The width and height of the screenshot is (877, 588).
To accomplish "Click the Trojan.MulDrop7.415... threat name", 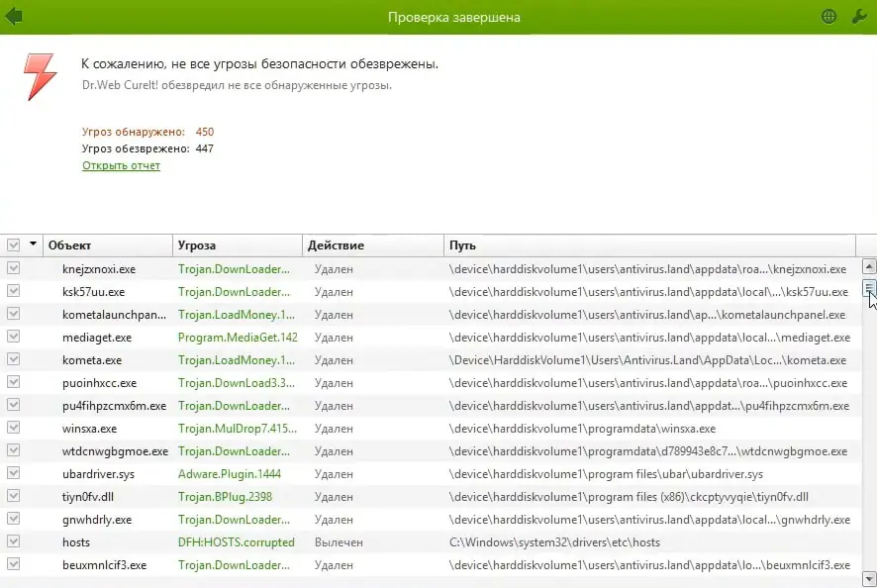I will pos(238,429).
